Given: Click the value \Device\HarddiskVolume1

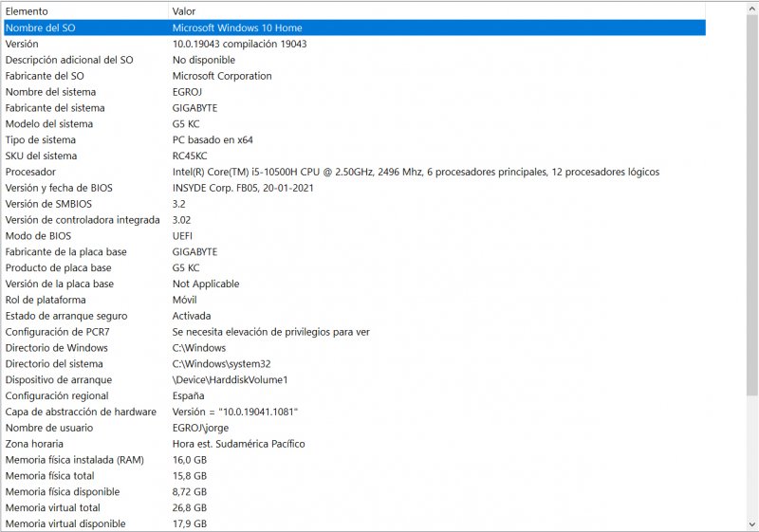Looking at the screenshot, I should point(230,379).
